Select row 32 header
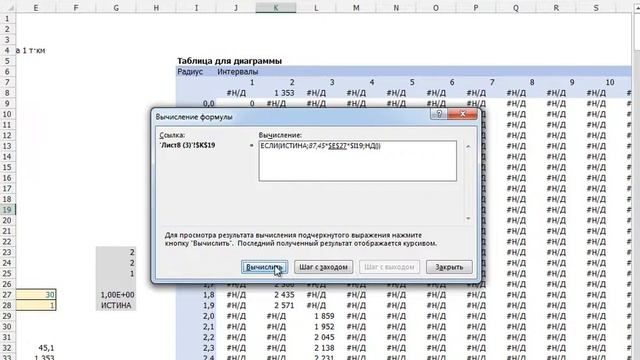The width and height of the screenshot is (640, 360). click(x=7, y=348)
